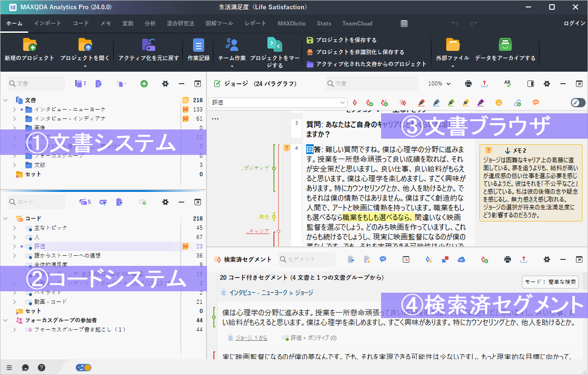
Task: Select the red highlighter color
Action: click(x=421, y=103)
